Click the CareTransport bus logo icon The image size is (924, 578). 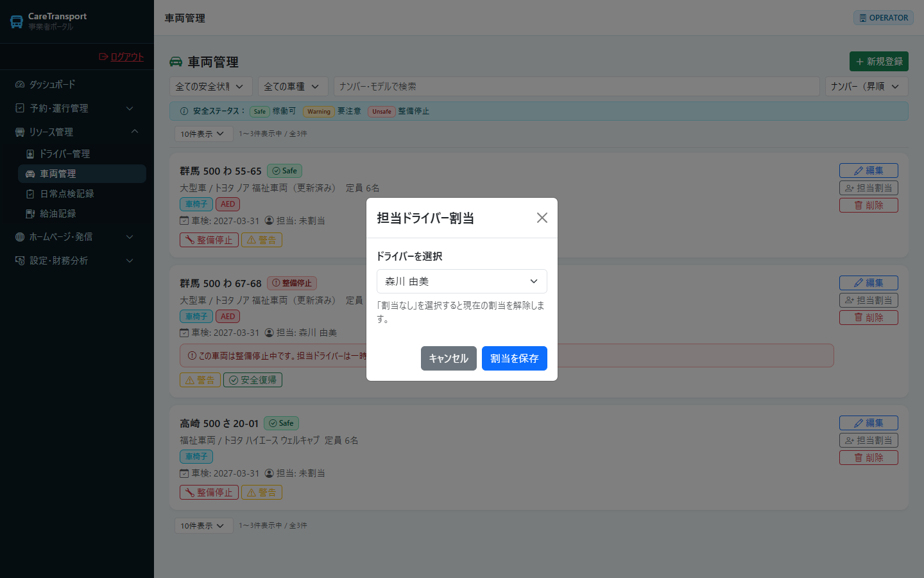pos(17,21)
